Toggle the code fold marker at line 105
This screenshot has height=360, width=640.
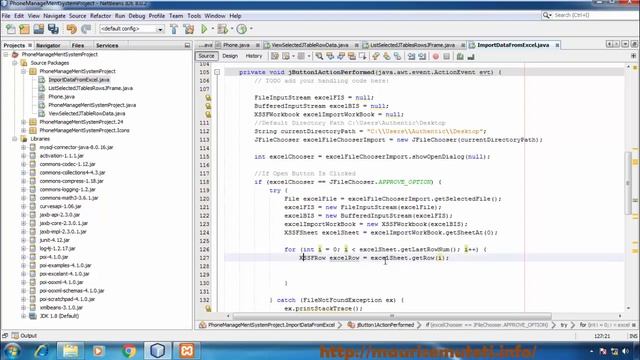(x=217, y=72)
